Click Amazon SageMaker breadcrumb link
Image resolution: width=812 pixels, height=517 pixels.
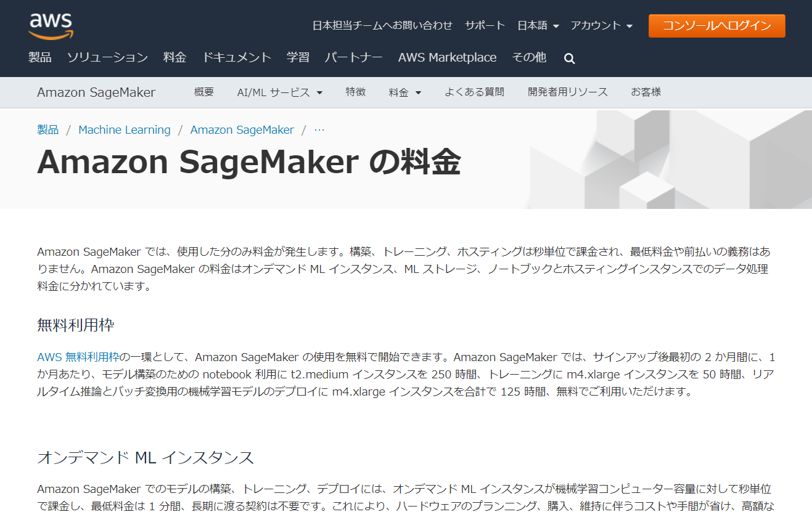(242, 130)
